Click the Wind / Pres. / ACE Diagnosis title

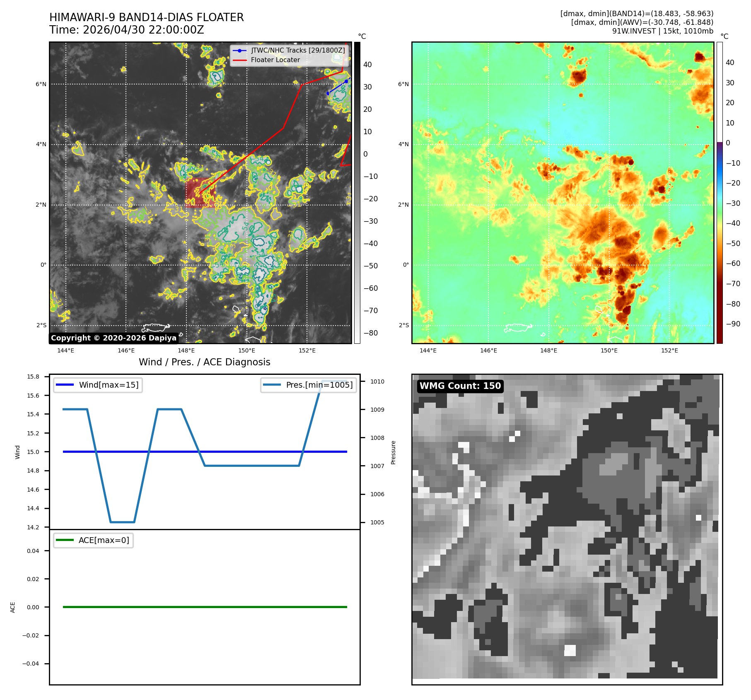coord(205,362)
